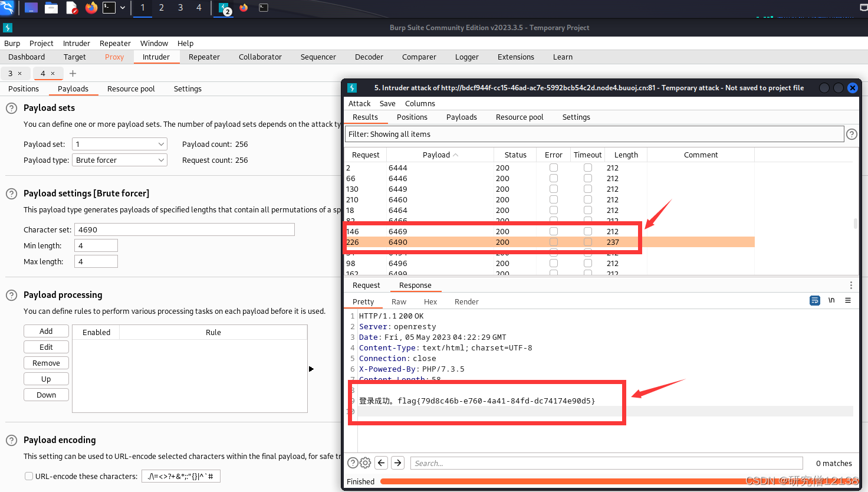Click the Edit rule button
The height and width of the screenshot is (492, 868).
[x=46, y=347]
